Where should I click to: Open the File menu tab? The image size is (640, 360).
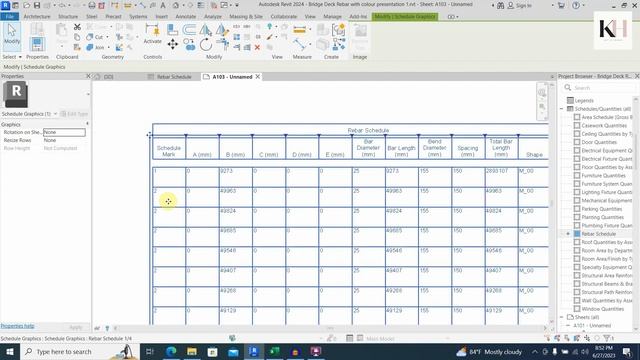tap(10, 16)
